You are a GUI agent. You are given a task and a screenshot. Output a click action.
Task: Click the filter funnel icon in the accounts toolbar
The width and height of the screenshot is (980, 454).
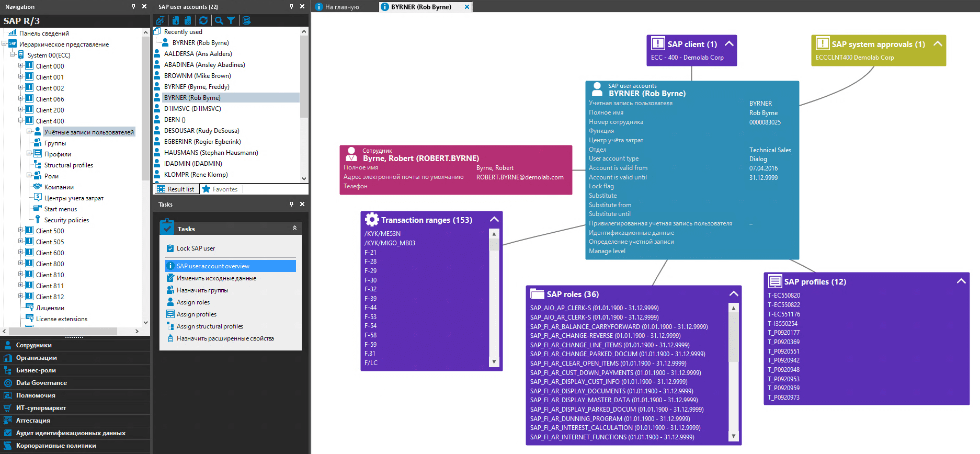coord(231,20)
